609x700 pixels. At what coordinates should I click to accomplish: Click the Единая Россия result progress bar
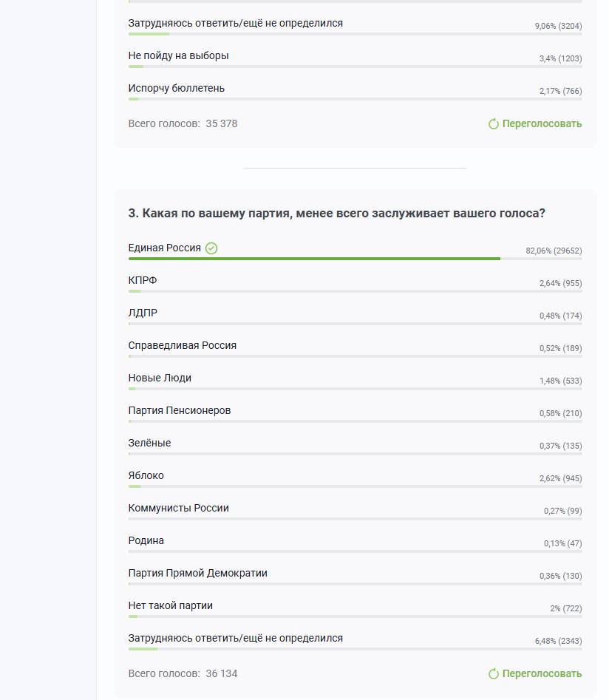355,259
